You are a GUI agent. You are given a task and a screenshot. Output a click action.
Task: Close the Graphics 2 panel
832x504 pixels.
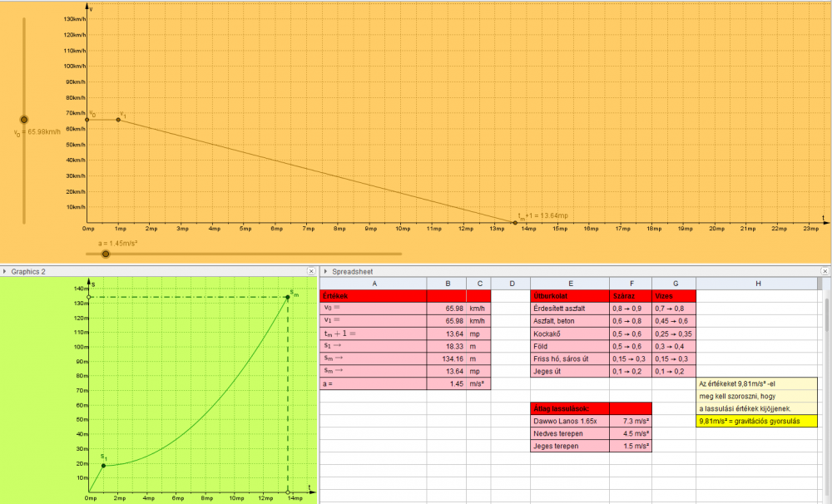coord(313,271)
